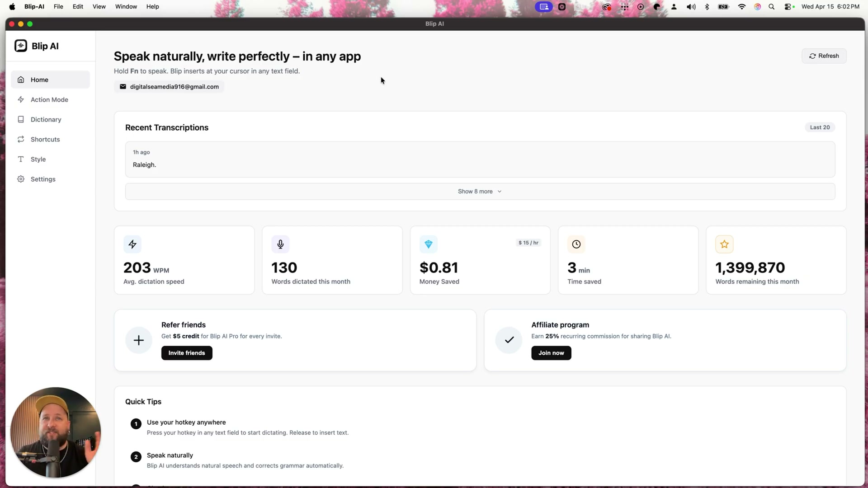Image resolution: width=868 pixels, height=488 pixels.
Task: Click the Invite friends button
Action: (187, 353)
